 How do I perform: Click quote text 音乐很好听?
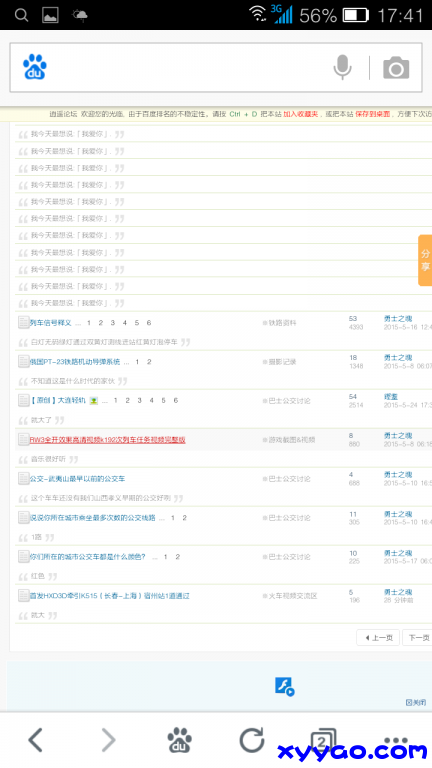tap(48, 459)
